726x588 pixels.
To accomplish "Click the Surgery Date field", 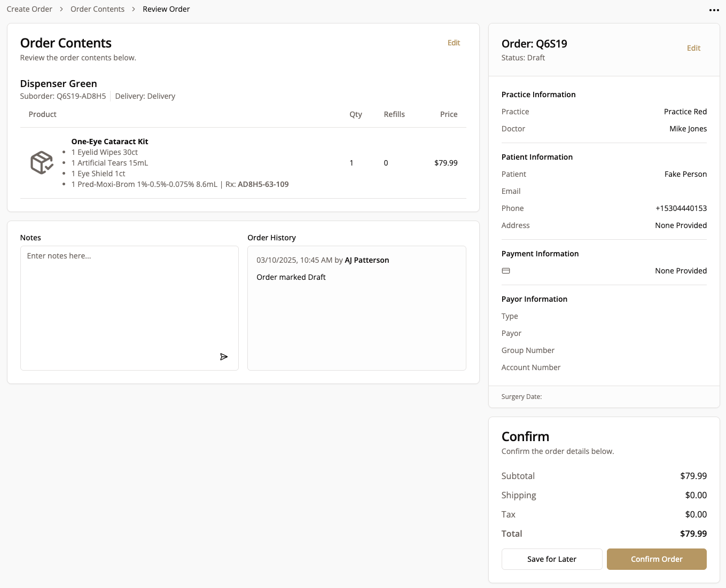I will pyautogui.click(x=521, y=397).
